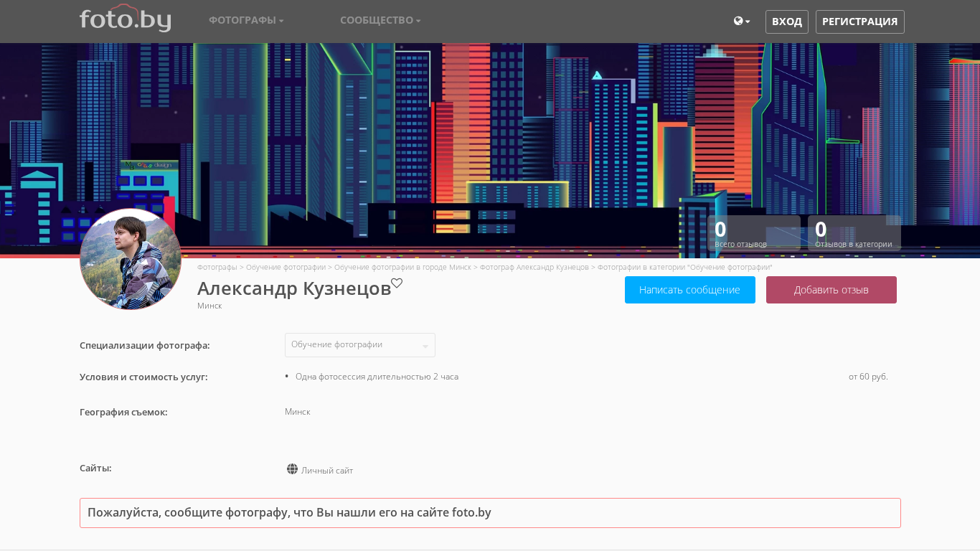The width and height of the screenshot is (980, 551).
Task: Open the photographer specialization combo box
Action: (359, 345)
